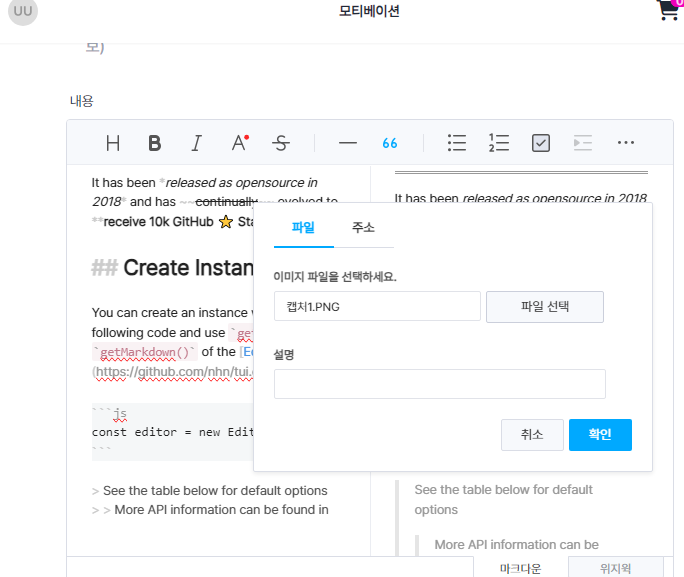Click the 파일 선택 button

[545, 307]
